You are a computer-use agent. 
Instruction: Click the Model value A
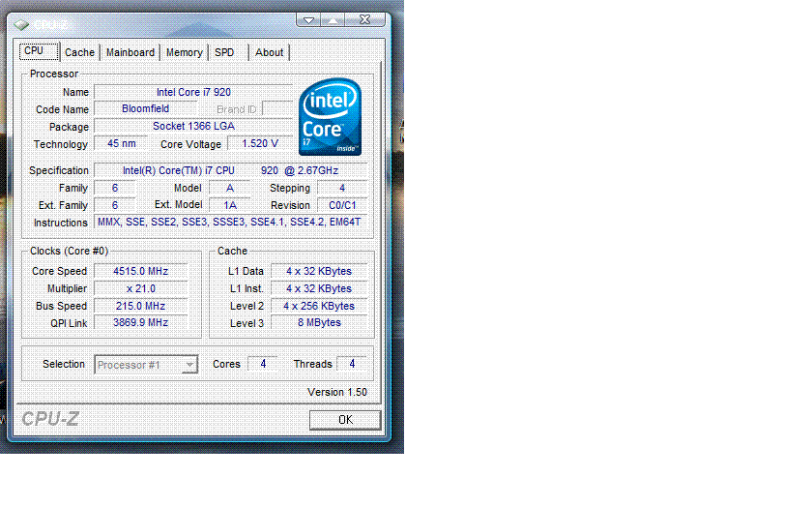230,188
